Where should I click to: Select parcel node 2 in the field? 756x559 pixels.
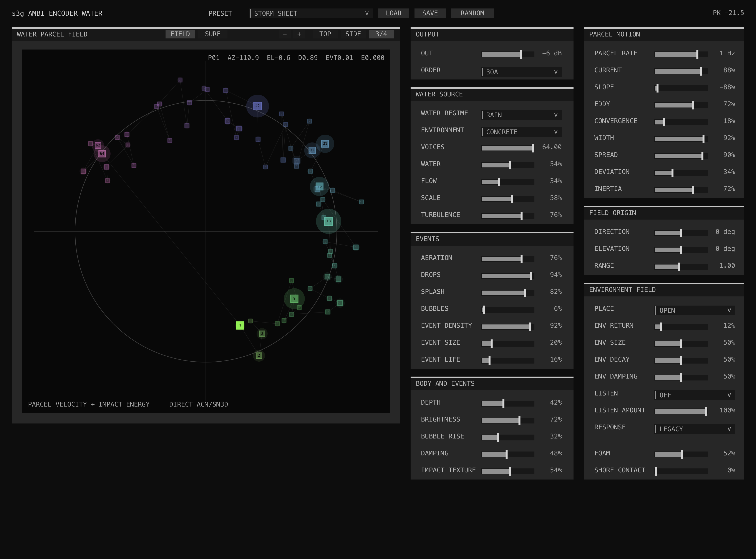coord(259,356)
